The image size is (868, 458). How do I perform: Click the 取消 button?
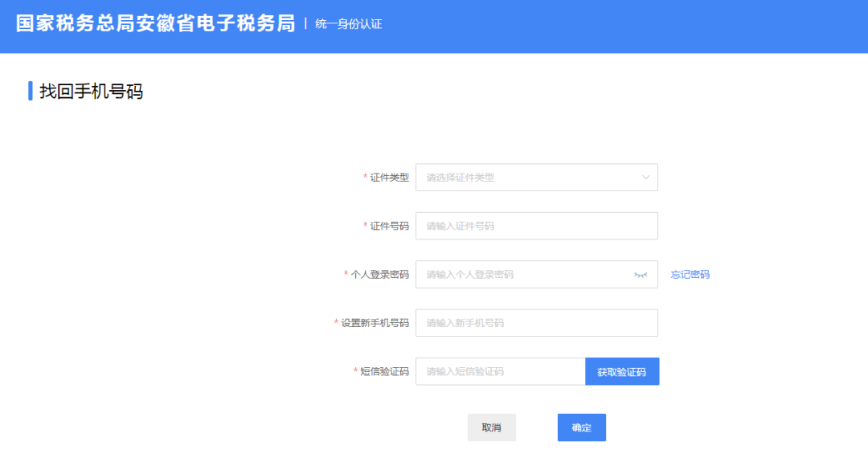[491, 427]
